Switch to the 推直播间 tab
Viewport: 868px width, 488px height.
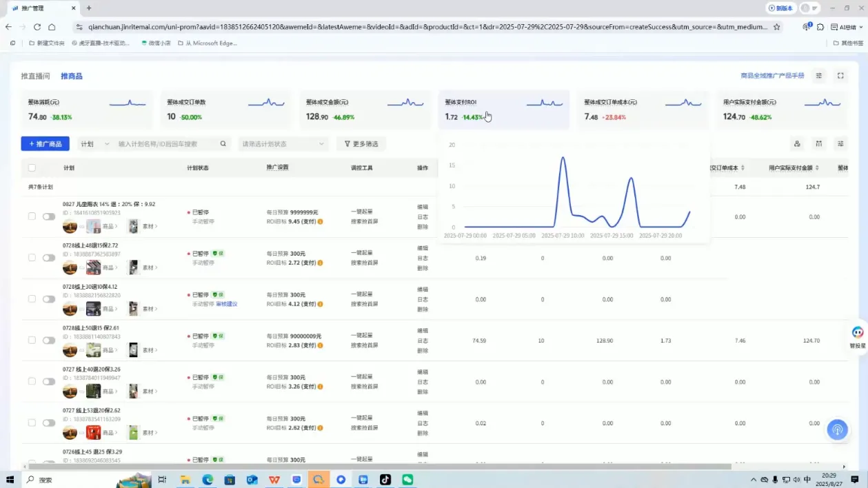click(x=35, y=76)
